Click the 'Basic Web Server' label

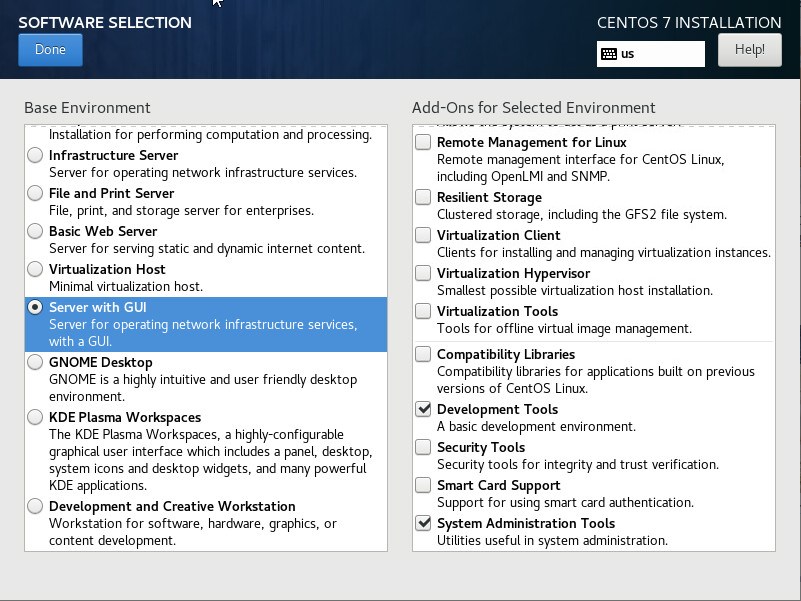(103, 232)
